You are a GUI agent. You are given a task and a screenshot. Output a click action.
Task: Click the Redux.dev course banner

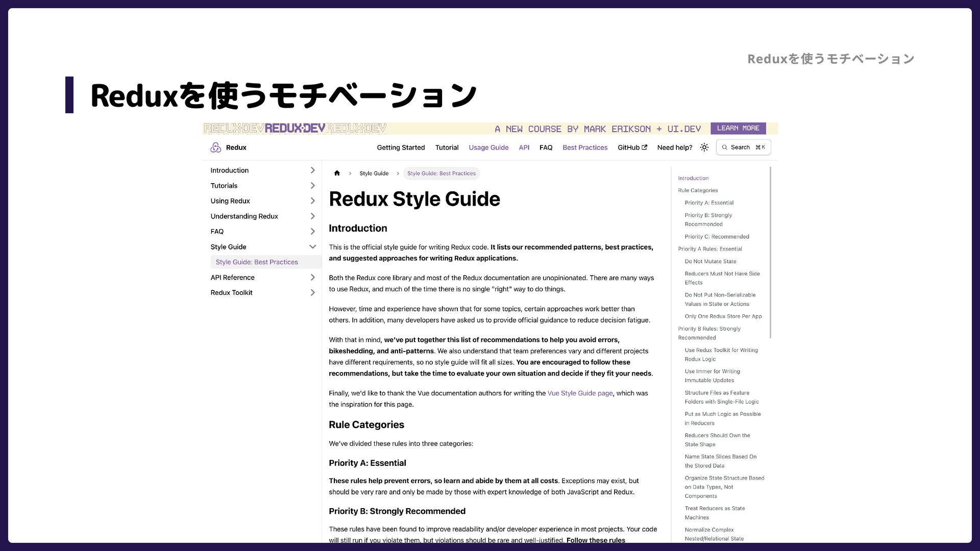tap(490, 129)
